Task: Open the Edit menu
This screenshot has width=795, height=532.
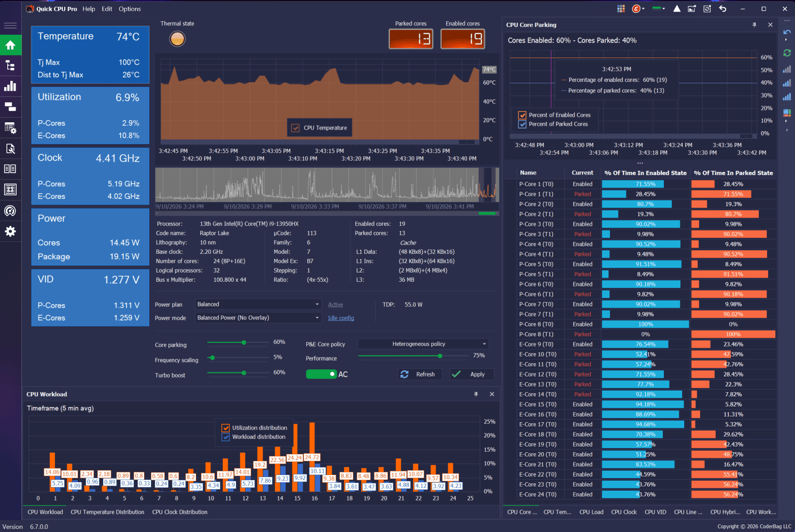Action: click(x=107, y=9)
